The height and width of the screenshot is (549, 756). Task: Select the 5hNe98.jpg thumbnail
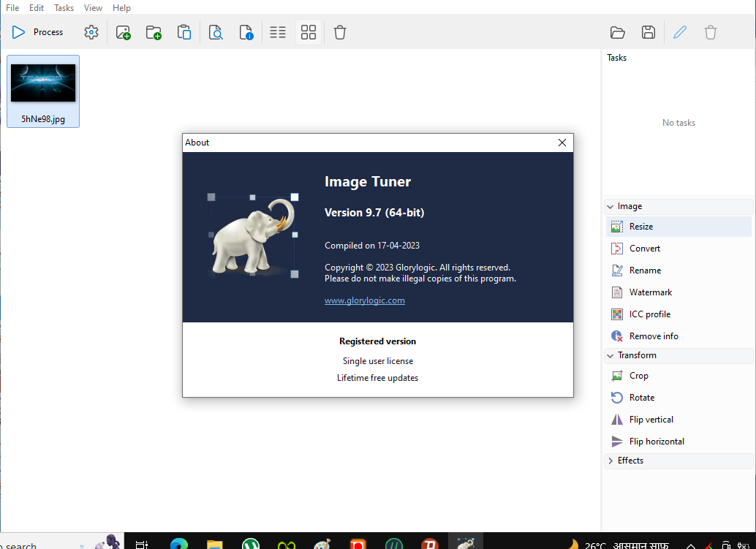[43, 91]
